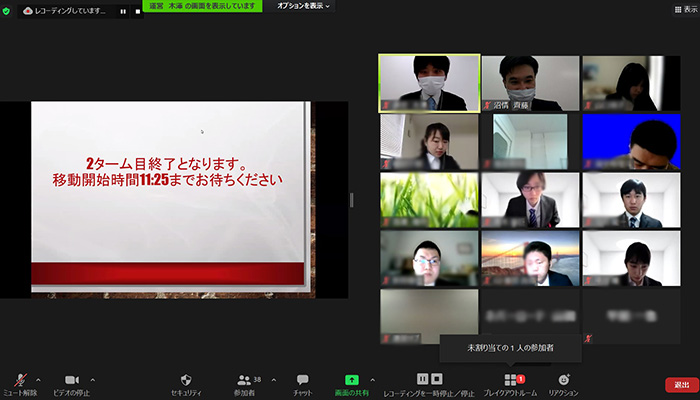700x400 pixels.
Task: Expand the screen share options arrow
Action: (373, 379)
